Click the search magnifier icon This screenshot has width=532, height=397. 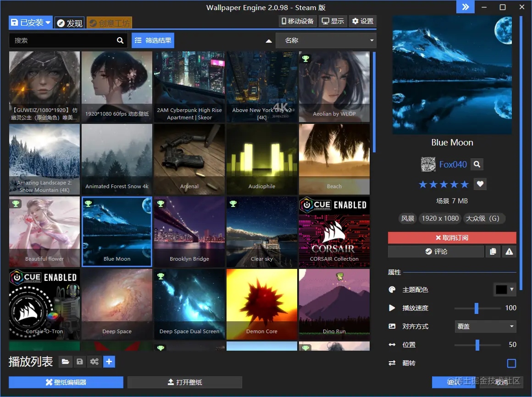click(120, 40)
